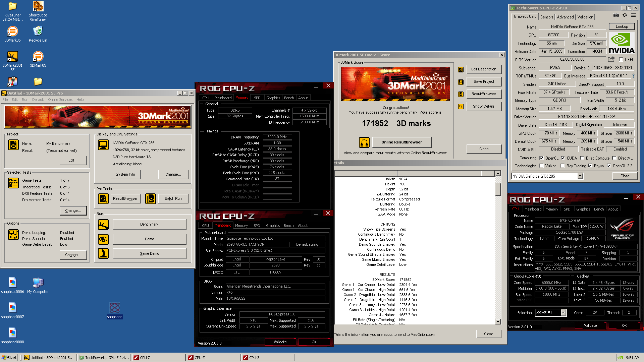
Task: Open the 3DMark05 desktop shortcut
Action: (38, 59)
